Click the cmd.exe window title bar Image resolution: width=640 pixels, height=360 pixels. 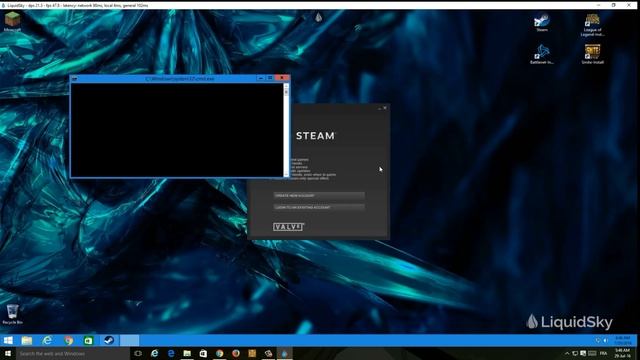pyautogui.click(x=180, y=78)
